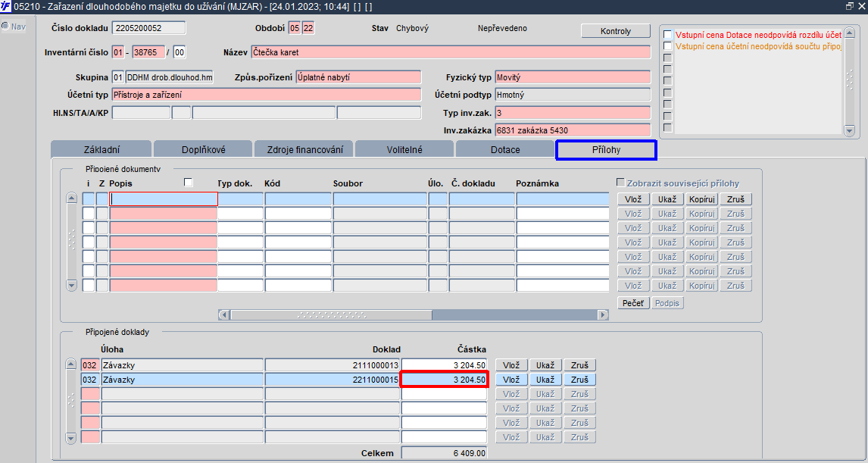
Task: Click scroll-down arrow of error messages panel
Action: pyautogui.click(x=850, y=130)
